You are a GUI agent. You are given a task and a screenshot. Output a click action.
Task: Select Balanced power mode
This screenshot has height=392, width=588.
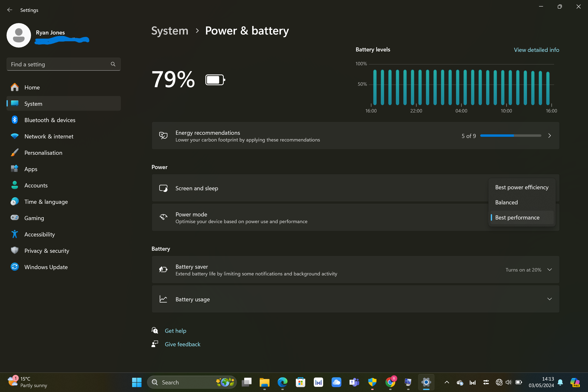(x=522, y=202)
